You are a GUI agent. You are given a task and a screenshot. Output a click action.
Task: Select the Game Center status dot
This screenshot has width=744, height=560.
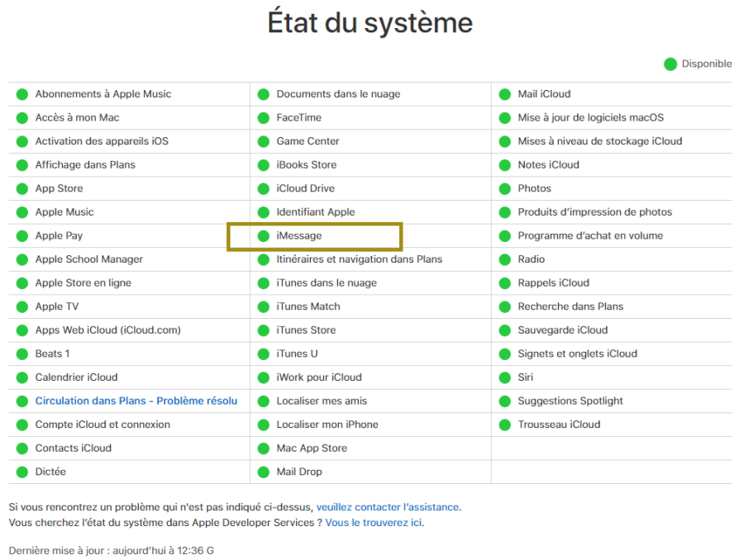click(264, 142)
